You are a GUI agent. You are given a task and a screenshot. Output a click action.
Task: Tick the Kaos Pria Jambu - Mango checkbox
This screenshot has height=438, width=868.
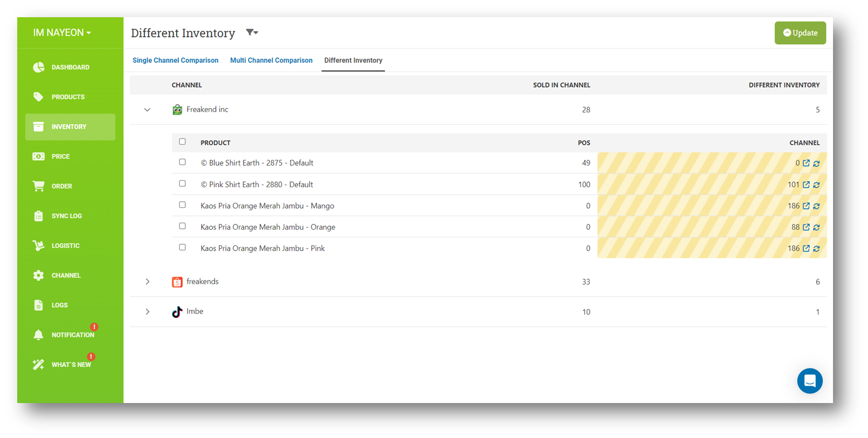(x=183, y=204)
